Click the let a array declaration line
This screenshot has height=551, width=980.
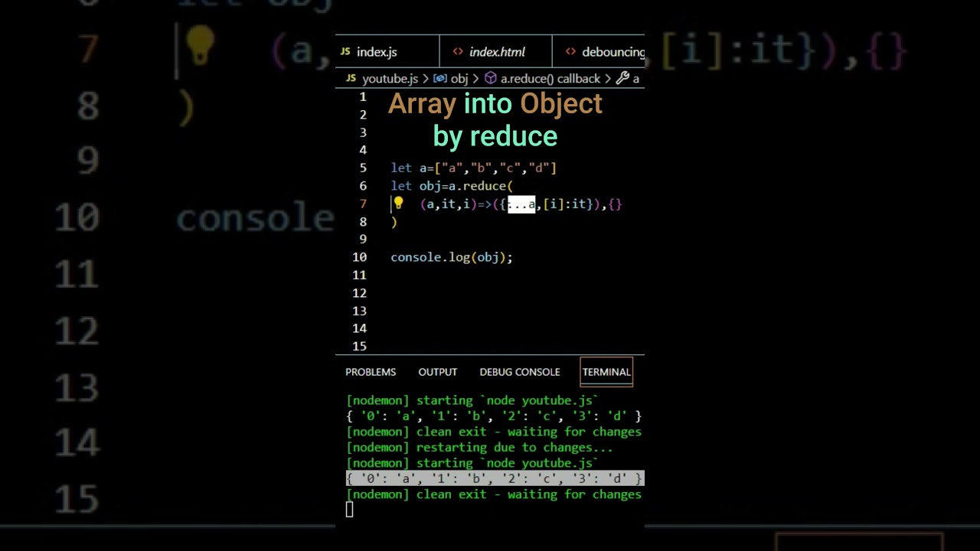click(474, 168)
